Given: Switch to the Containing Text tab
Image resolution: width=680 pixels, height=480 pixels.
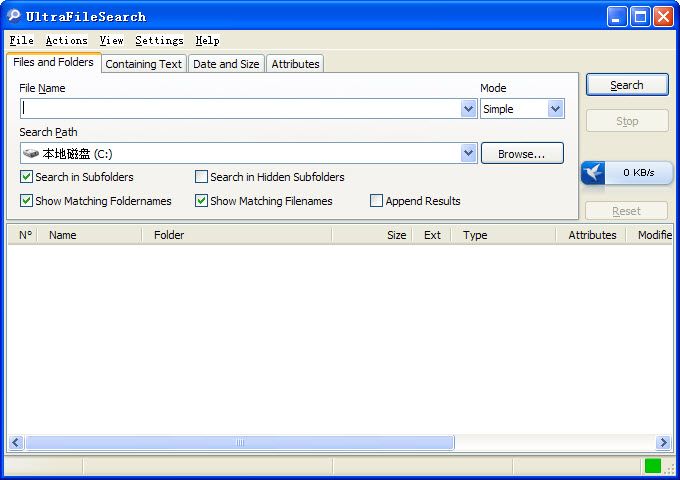Looking at the screenshot, I should pyautogui.click(x=144, y=64).
